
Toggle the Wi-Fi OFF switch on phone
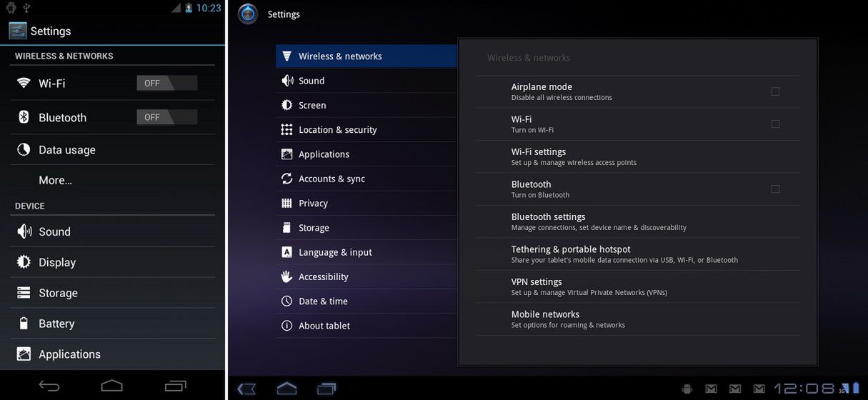pyautogui.click(x=167, y=83)
